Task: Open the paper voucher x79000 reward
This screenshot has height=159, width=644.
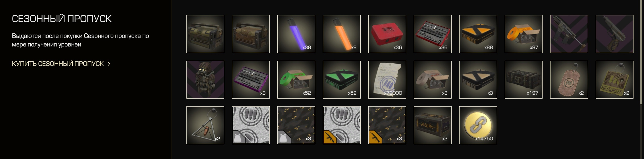Action: click(387, 79)
